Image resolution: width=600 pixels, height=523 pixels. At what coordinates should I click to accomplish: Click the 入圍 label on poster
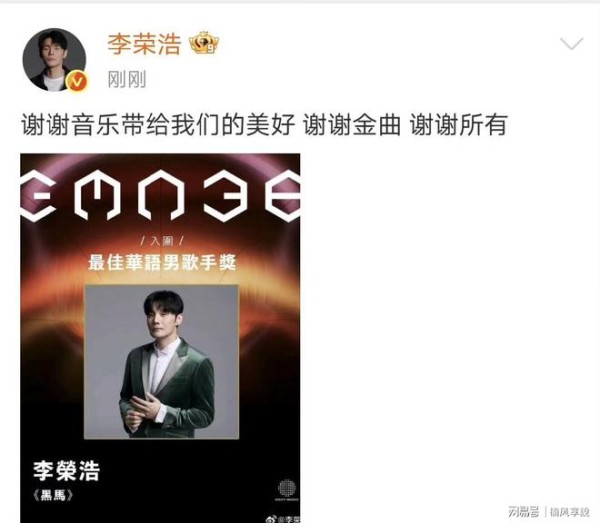[162, 241]
